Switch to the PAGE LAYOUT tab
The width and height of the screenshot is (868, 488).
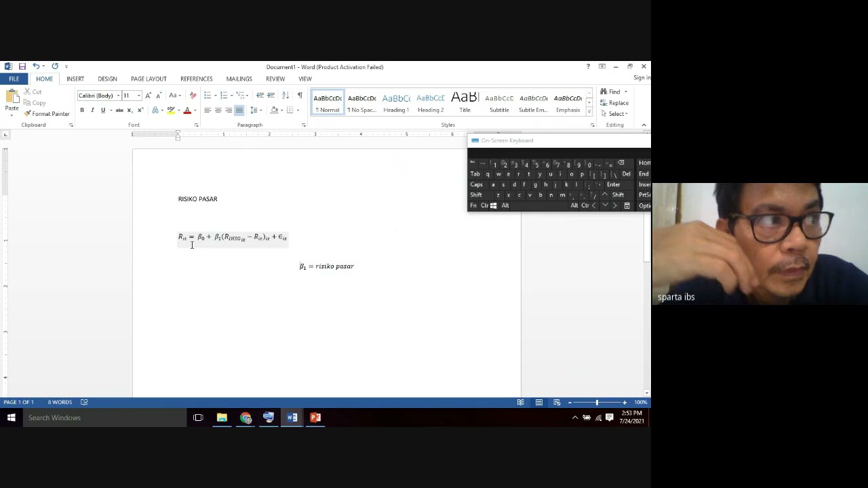click(149, 79)
